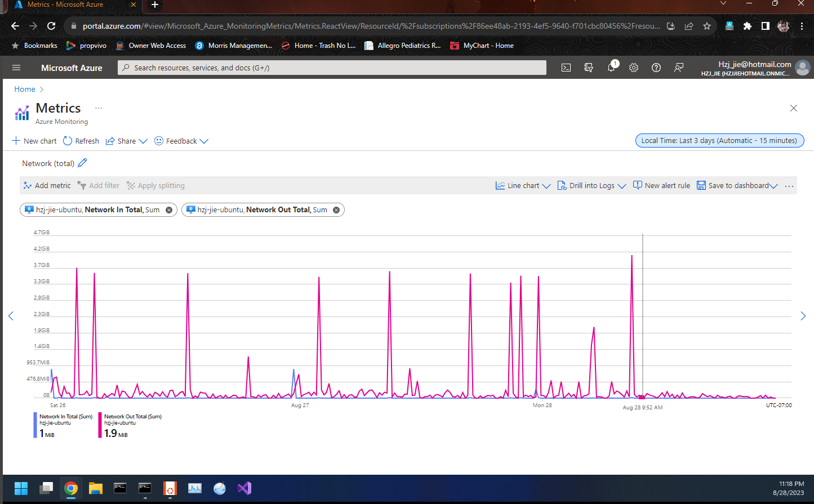
Task: Open the MyChart - Home bookmark
Action: 482,46
